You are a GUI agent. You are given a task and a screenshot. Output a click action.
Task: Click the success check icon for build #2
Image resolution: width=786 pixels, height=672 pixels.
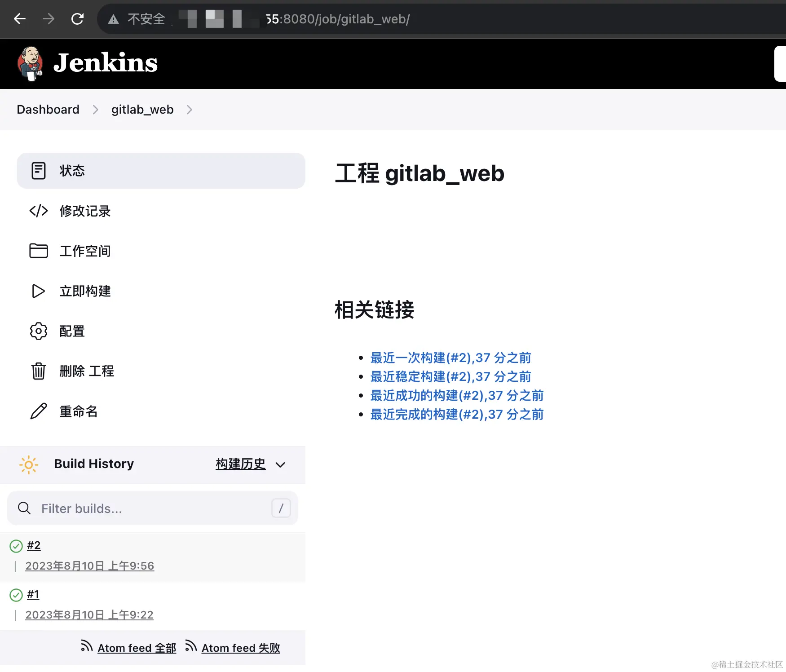16,546
